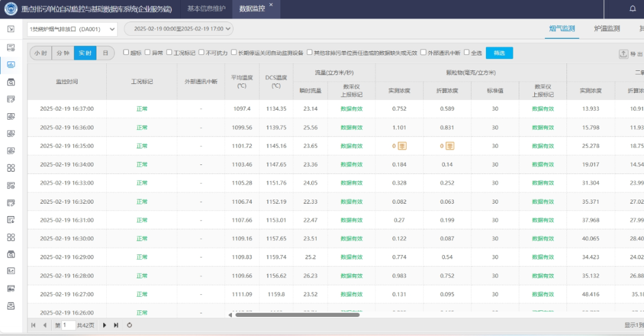Enable the 超标 checkbox filter
Image resolution: width=644 pixels, height=336 pixels.
tap(126, 52)
